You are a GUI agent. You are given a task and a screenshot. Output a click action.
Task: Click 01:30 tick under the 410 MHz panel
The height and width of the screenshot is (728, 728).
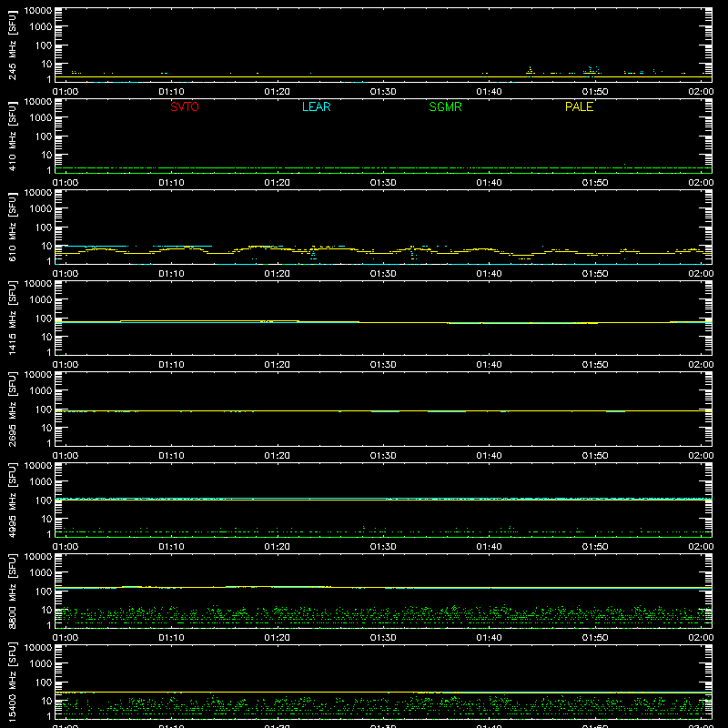383,183
